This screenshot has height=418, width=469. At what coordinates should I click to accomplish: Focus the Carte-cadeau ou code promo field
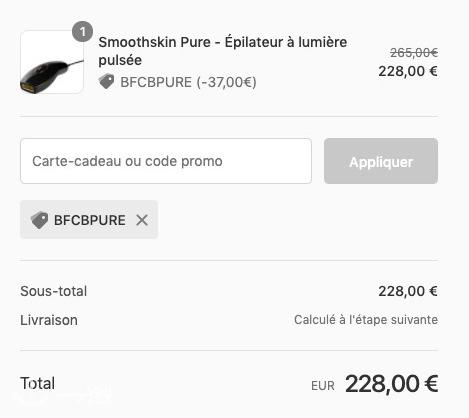tap(166, 161)
